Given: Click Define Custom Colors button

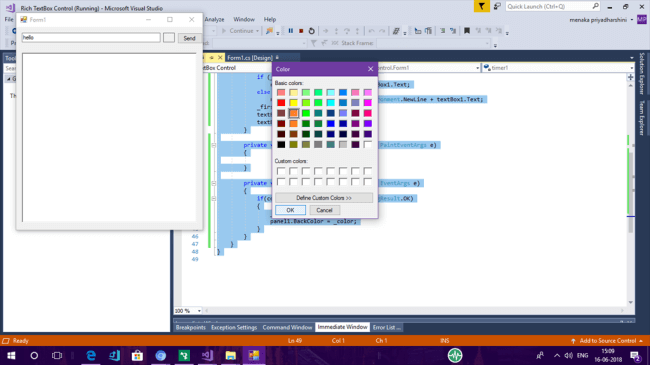Looking at the screenshot, I should coord(324,198).
